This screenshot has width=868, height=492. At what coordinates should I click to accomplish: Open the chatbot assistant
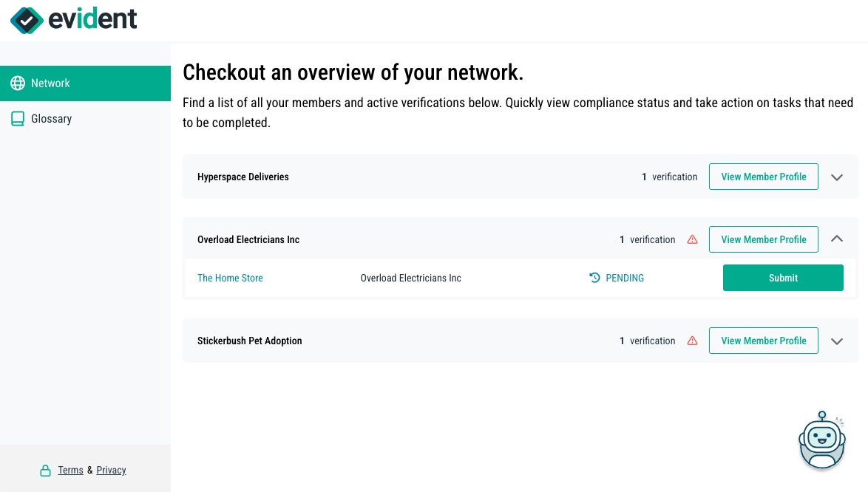tap(822, 440)
